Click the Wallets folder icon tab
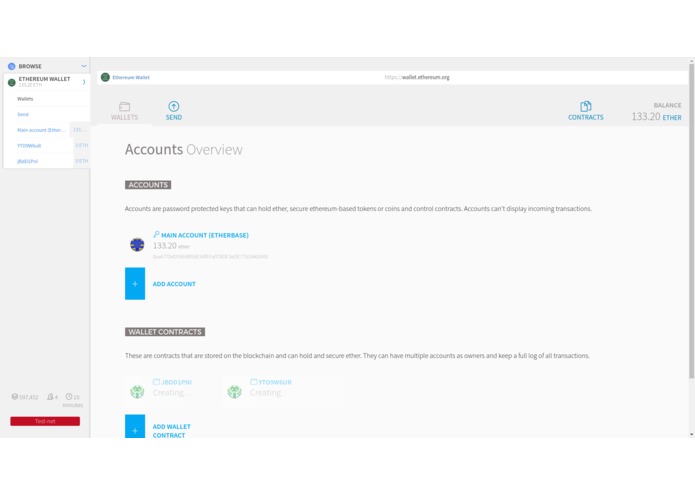Screen dimensions: 695x494 (x=125, y=106)
